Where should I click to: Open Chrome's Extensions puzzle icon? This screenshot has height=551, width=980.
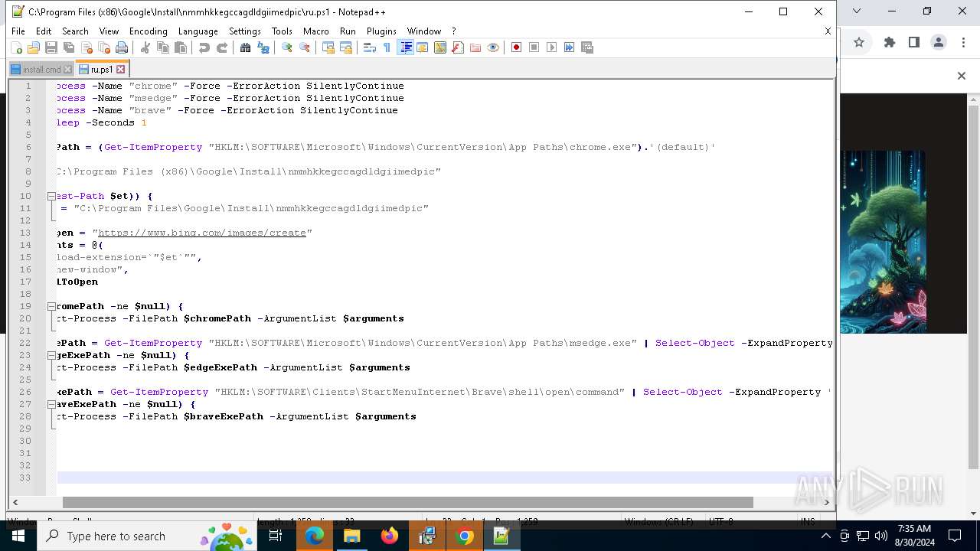(890, 42)
